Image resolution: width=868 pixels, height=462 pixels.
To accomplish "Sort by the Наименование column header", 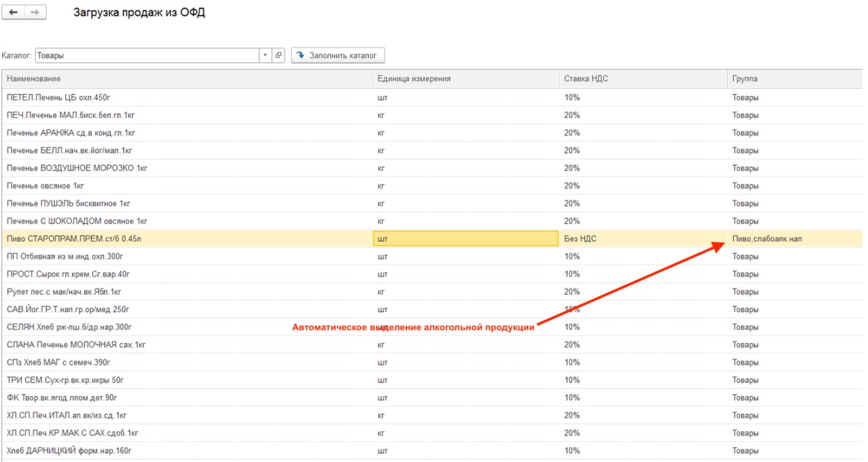I will 187,79.
